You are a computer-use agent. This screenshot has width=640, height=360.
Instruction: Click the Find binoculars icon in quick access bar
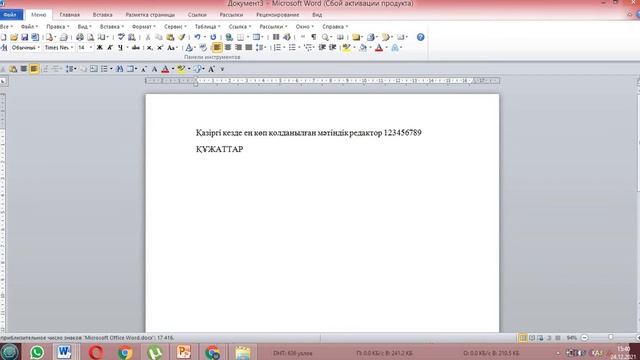tap(119, 69)
